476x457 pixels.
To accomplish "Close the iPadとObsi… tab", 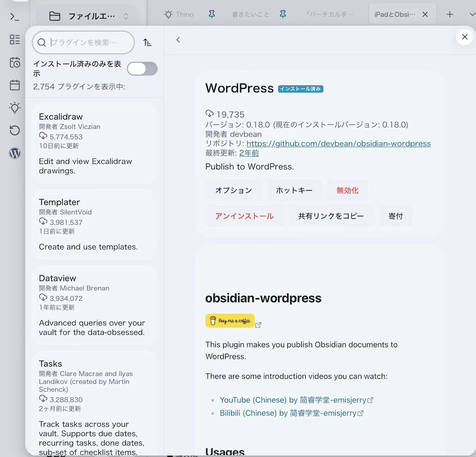I will click(425, 14).
